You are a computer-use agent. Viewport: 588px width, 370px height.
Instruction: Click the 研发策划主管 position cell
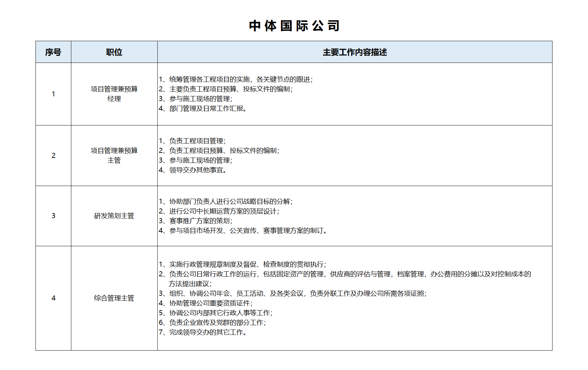(x=114, y=216)
